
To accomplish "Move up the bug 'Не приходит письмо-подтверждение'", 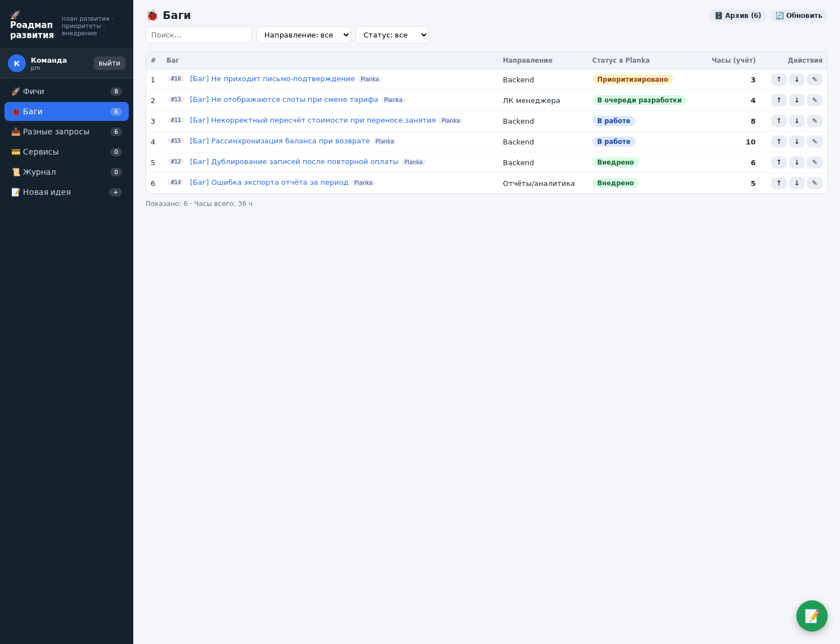I will pyautogui.click(x=778, y=80).
